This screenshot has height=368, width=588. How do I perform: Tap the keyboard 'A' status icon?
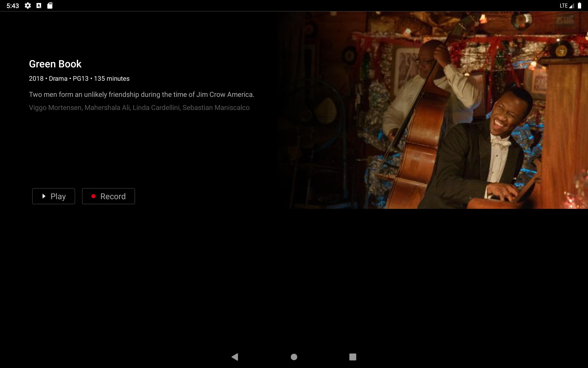pyautogui.click(x=39, y=6)
